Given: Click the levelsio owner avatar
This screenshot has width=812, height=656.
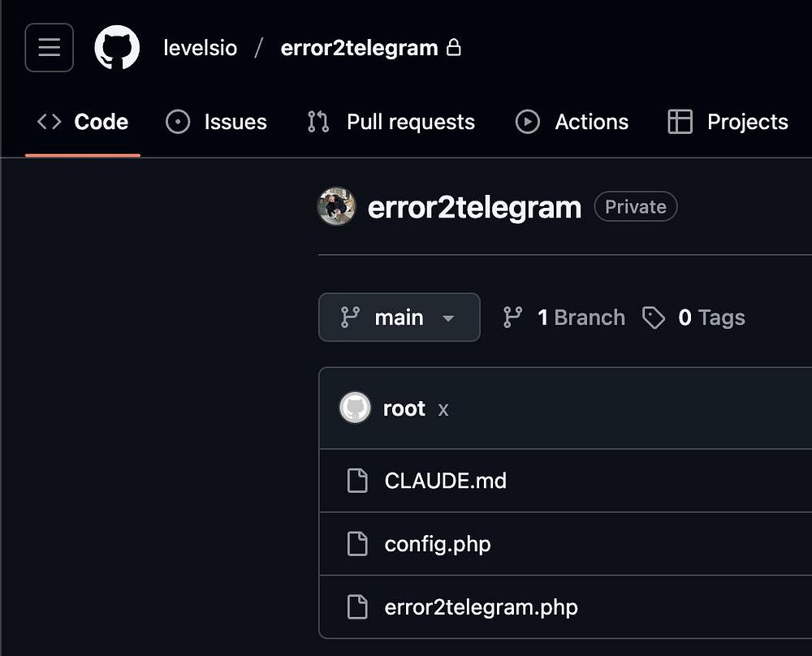Looking at the screenshot, I should pos(336,207).
